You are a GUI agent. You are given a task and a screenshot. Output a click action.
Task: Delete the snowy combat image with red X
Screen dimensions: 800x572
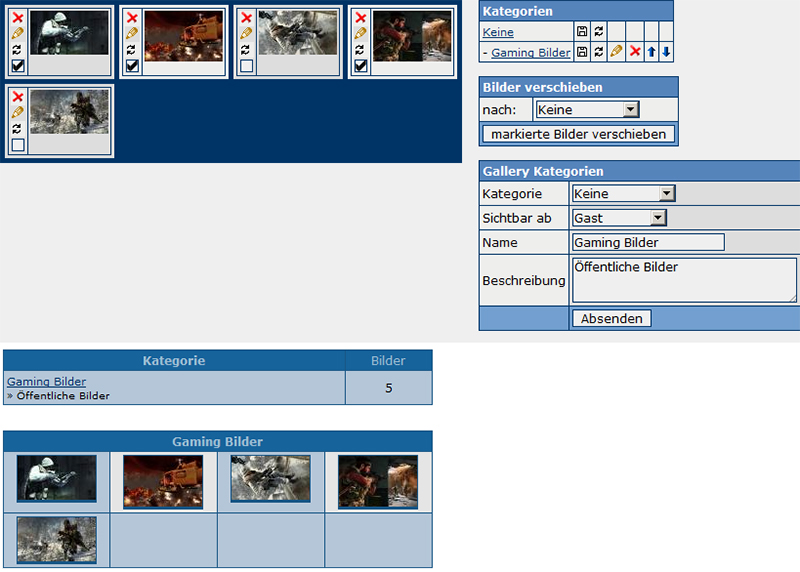click(x=246, y=18)
